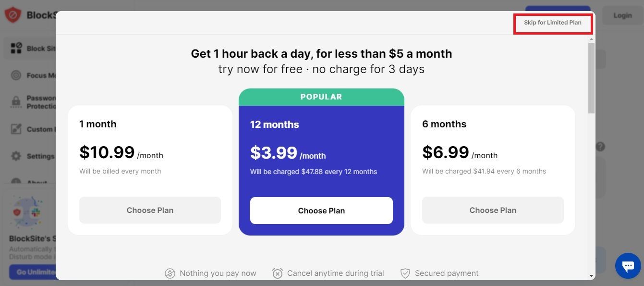Choose the popular 12 months plan
This screenshot has width=644, height=286.
[x=321, y=211]
